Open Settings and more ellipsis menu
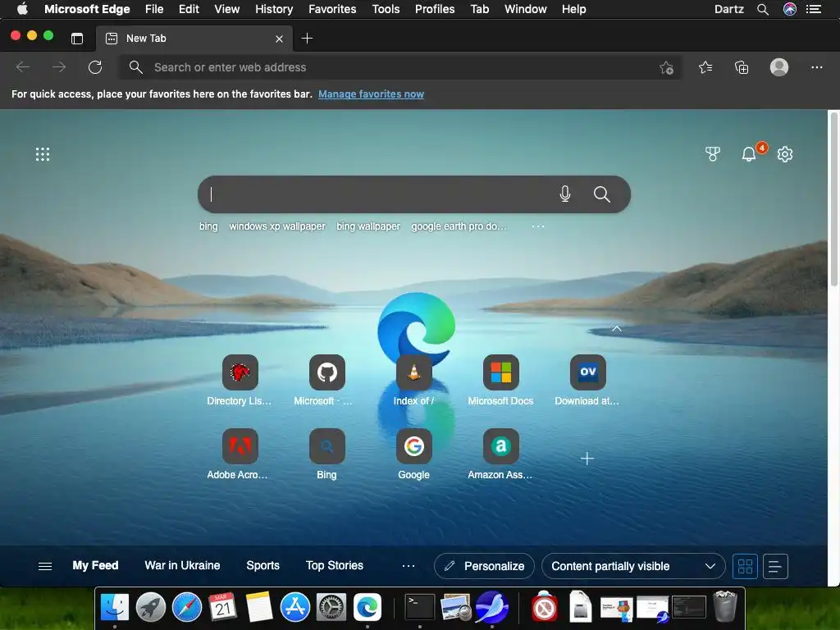The height and width of the screenshot is (630, 840). 816,67
